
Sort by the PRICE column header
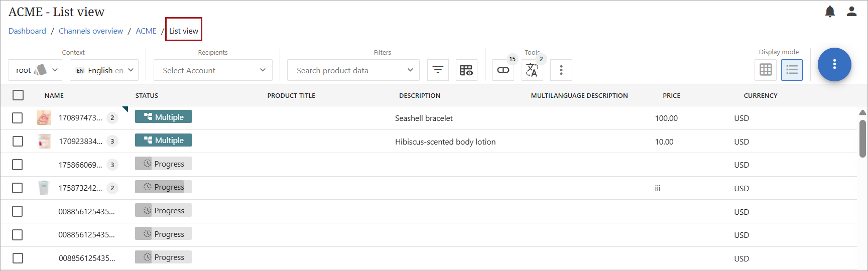pos(671,95)
